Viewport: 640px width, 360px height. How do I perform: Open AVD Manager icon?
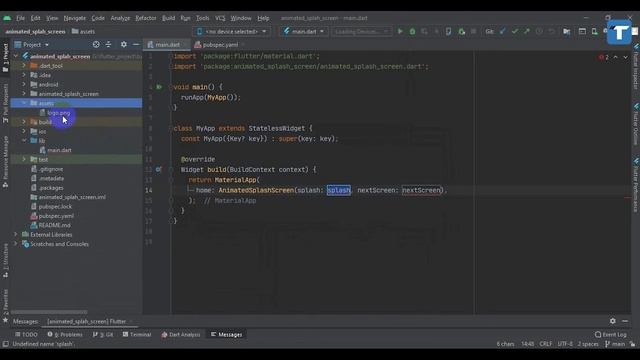595,31
